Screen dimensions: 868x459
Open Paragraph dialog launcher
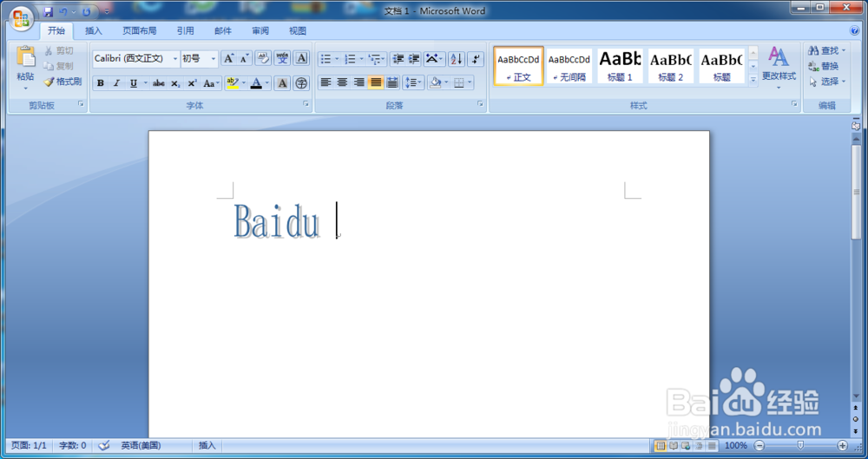481,104
